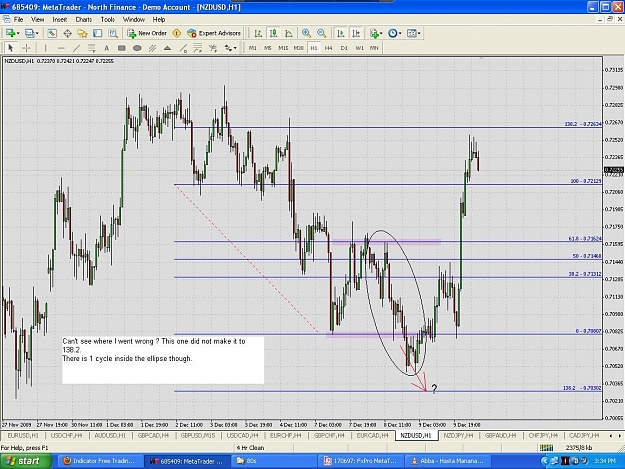Switch to M15 timeframe
Image resolution: width=625 pixels, height=469 pixels.
click(283, 48)
